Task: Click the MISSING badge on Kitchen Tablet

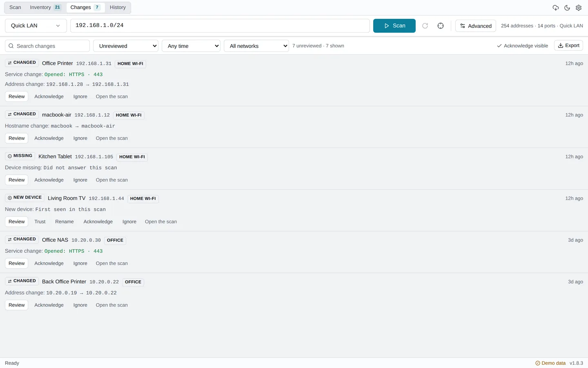Action: pyautogui.click(x=20, y=156)
